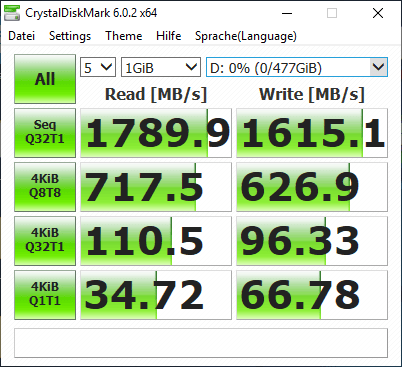Select the 4KiB Q1T1 read result 34.72
This screenshot has height=367, width=402.
click(156, 295)
